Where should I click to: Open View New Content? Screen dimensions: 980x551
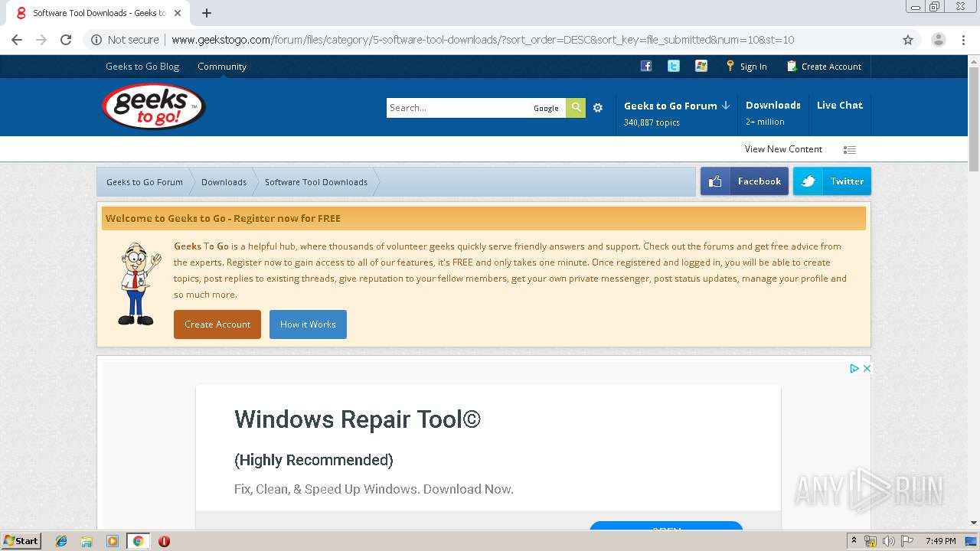coord(783,149)
